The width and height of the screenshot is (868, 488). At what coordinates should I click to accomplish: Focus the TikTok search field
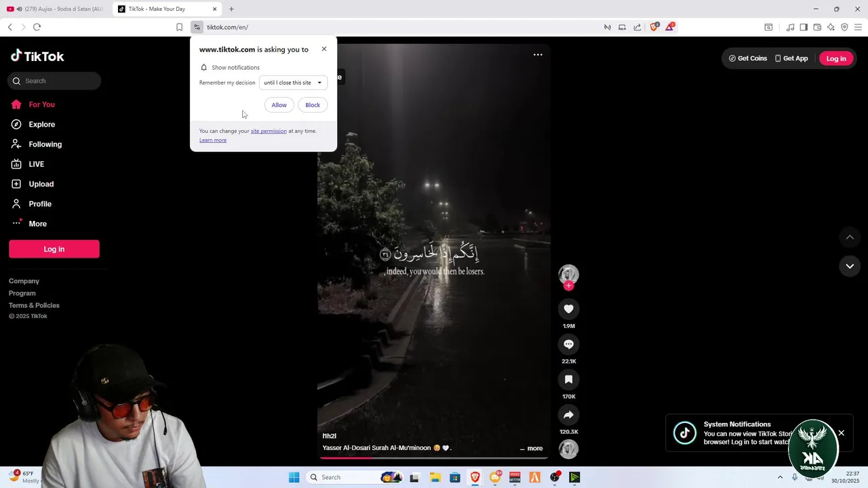click(x=55, y=81)
